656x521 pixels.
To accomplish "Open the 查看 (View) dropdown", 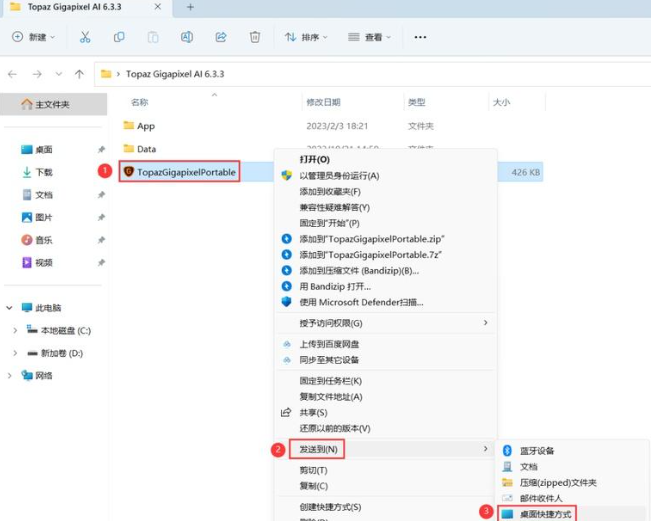I will point(369,37).
